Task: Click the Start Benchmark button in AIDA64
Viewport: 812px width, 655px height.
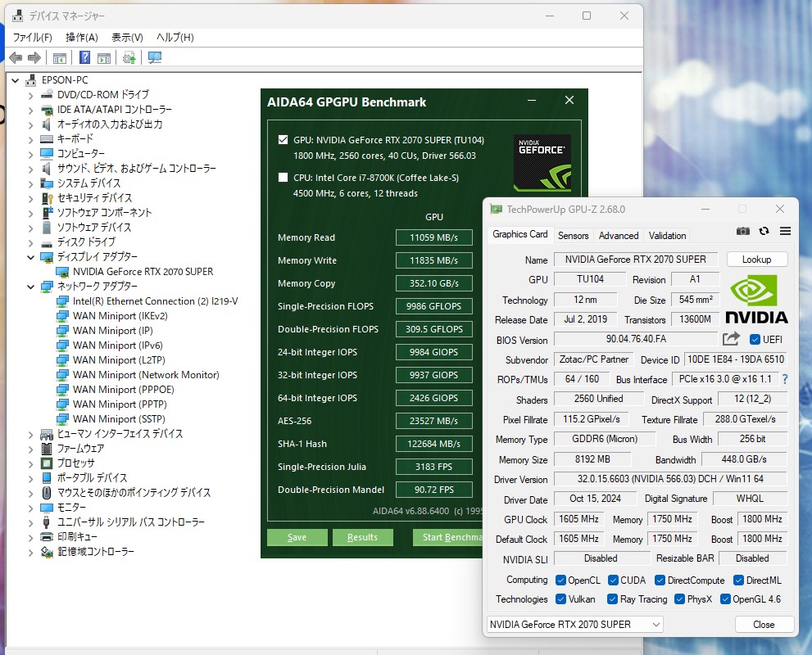Action: click(x=447, y=537)
